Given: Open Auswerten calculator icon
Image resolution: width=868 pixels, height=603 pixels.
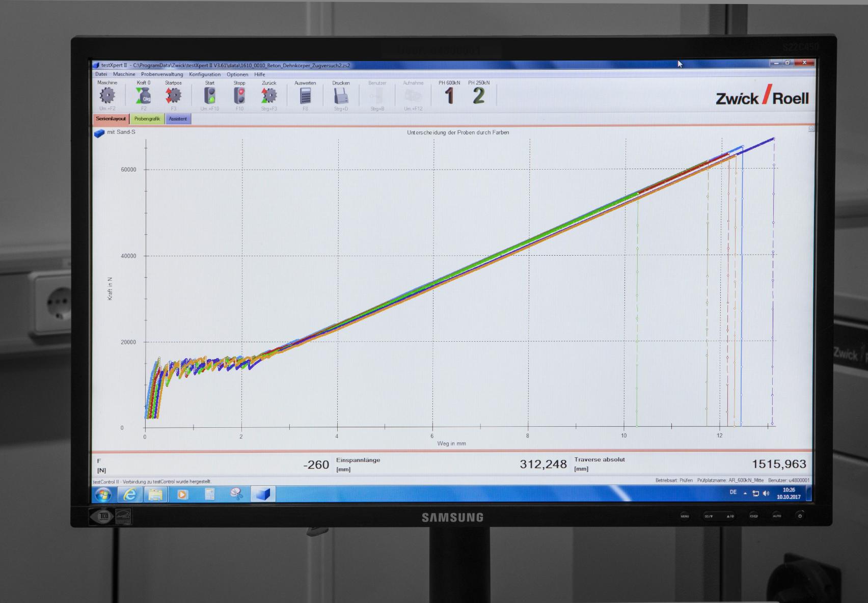Looking at the screenshot, I should pyautogui.click(x=305, y=96).
